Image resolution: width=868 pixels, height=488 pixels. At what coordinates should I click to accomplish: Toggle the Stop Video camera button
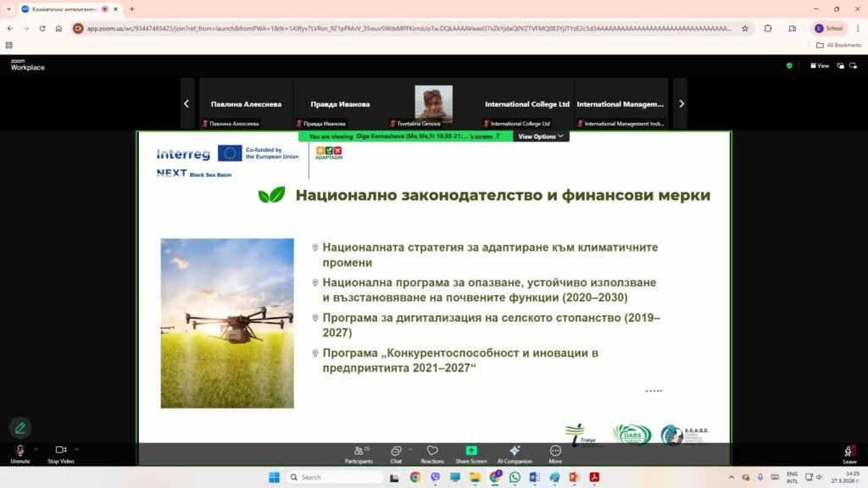[x=60, y=451]
